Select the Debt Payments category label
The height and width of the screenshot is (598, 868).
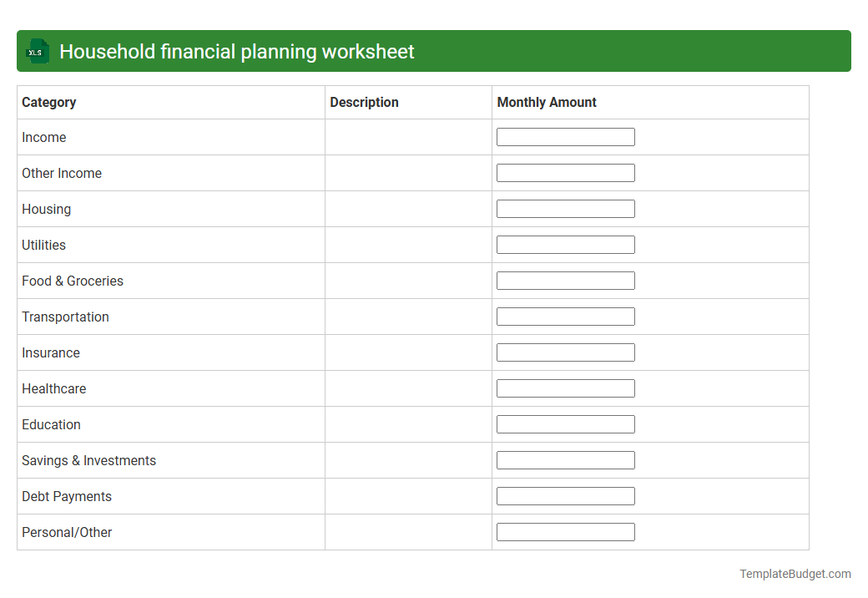coord(66,496)
